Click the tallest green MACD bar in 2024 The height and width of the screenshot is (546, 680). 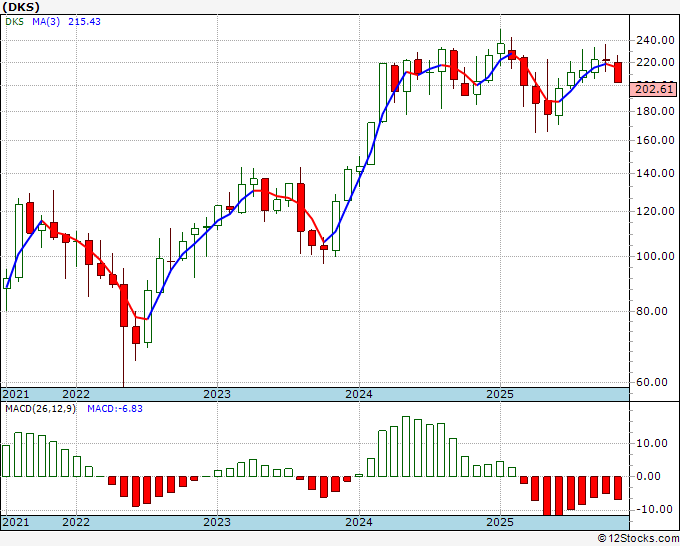coord(406,446)
